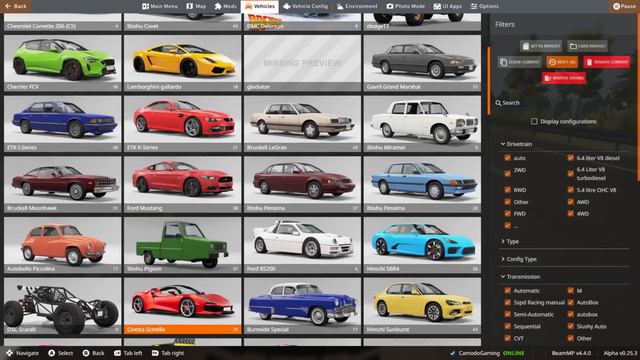Image resolution: width=640 pixels, height=360 pixels.
Task: Enable the Display configurations checkbox
Action: tap(534, 121)
